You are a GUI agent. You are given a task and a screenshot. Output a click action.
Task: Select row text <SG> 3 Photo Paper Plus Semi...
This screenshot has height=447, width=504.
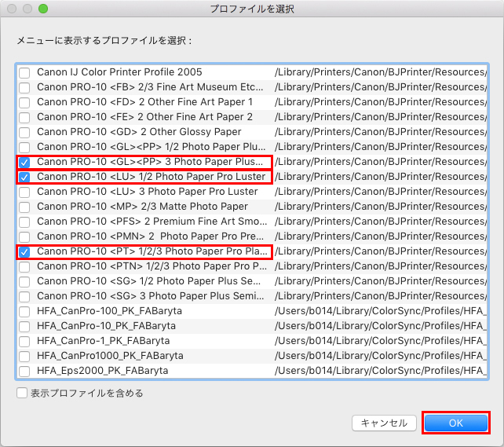tap(151, 296)
